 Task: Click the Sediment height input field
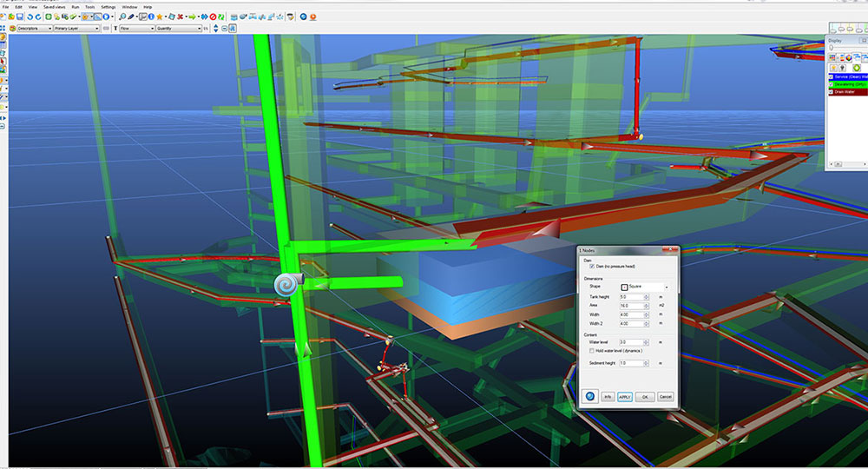point(632,363)
